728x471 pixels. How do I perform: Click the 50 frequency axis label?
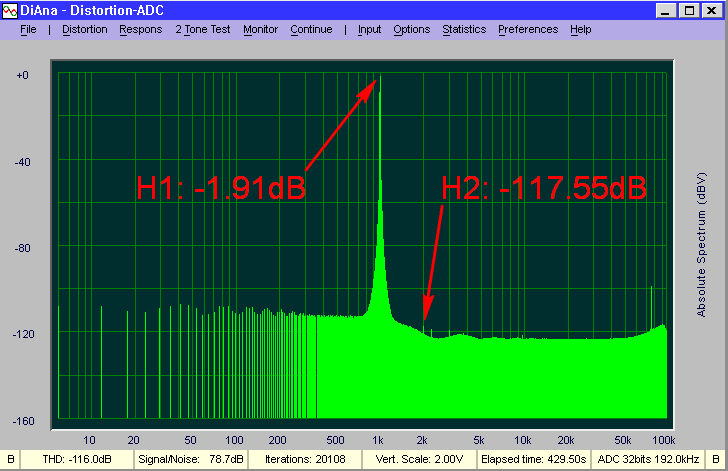pos(190,440)
